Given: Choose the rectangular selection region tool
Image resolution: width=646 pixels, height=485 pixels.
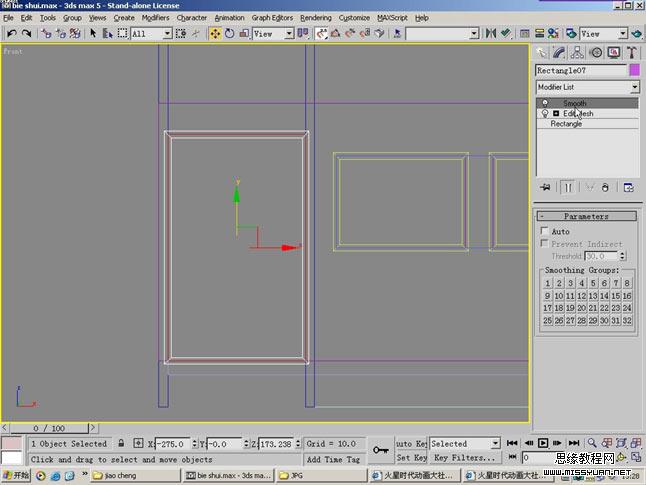Looking at the screenshot, I should click(x=122, y=33).
